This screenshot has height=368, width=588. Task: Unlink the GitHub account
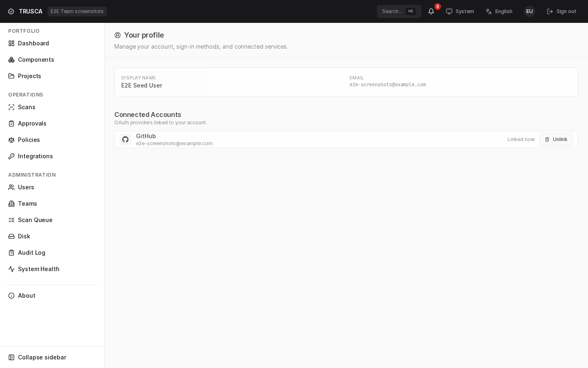[556, 139]
